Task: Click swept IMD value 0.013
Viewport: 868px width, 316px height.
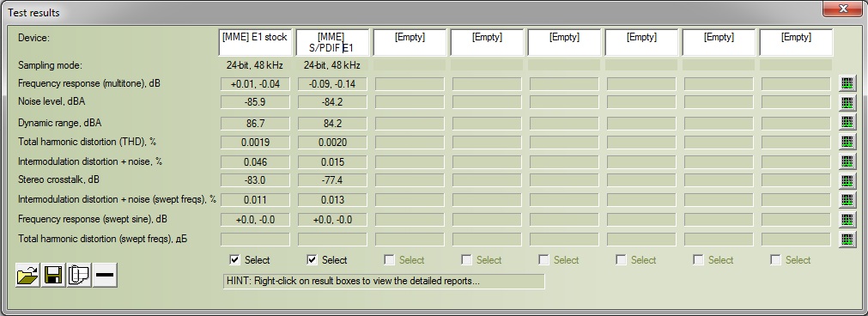Action: 332,200
